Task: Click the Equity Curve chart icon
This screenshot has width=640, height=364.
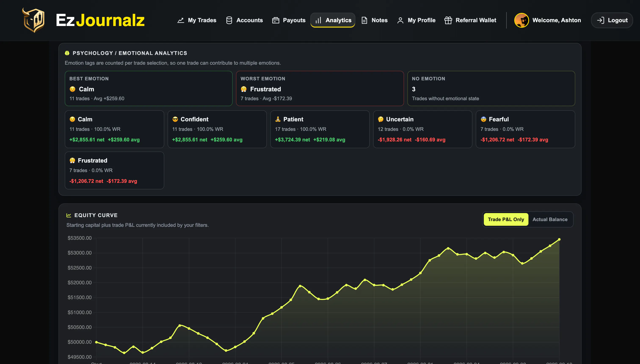Action: 69,215
